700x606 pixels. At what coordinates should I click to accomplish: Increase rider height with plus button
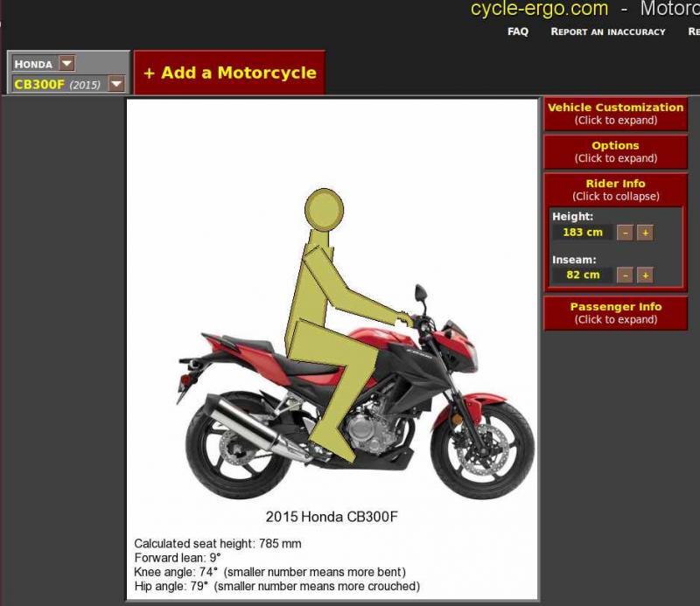pos(645,233)
